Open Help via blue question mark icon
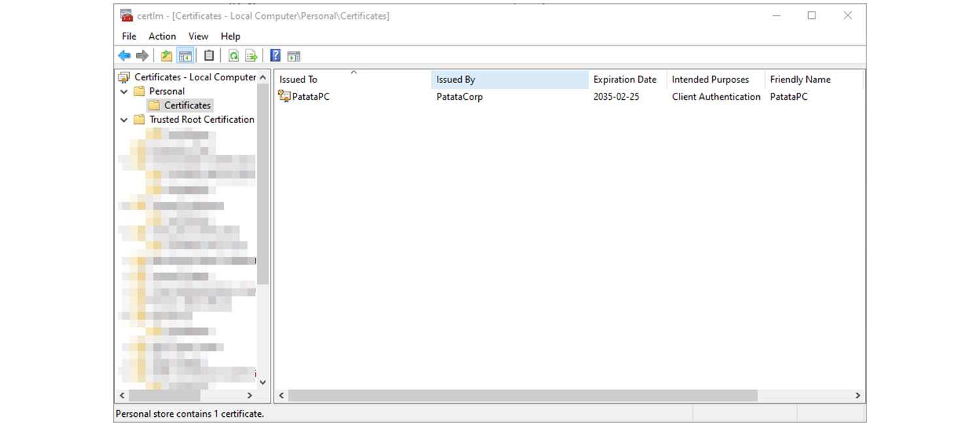The image size is (980, 426). click(x=276, y=56)
